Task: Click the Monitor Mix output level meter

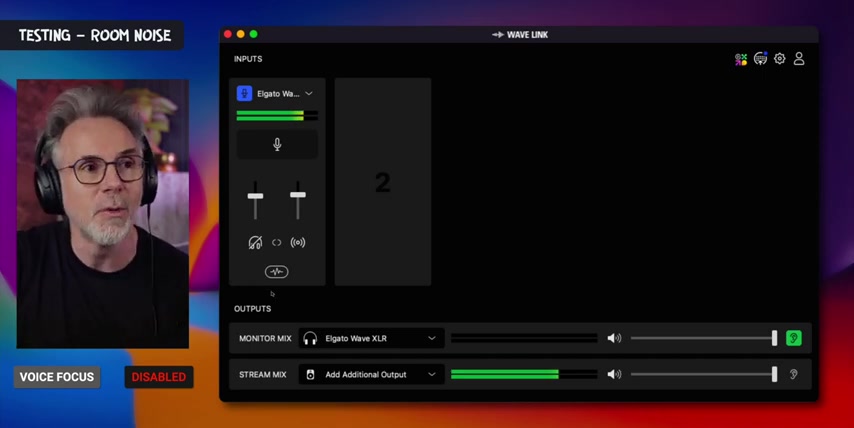Action: tap(524, 338)
